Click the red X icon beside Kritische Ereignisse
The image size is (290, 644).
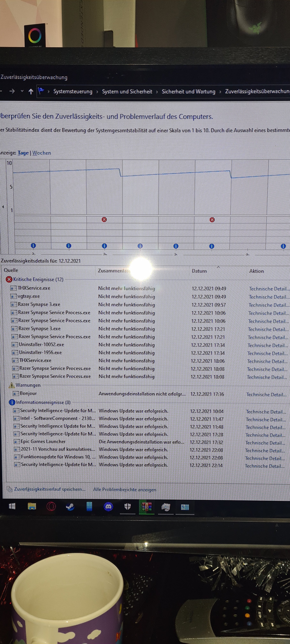[x=9, y=279]
